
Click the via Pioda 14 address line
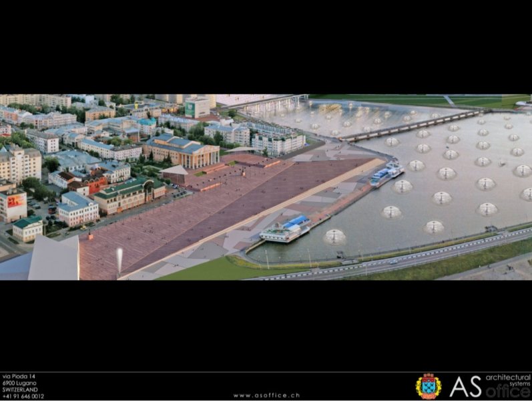tap(18, 376)
